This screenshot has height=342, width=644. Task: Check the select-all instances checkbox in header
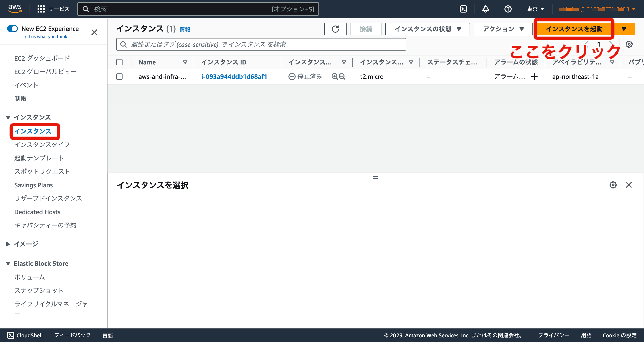click(119, 62)
